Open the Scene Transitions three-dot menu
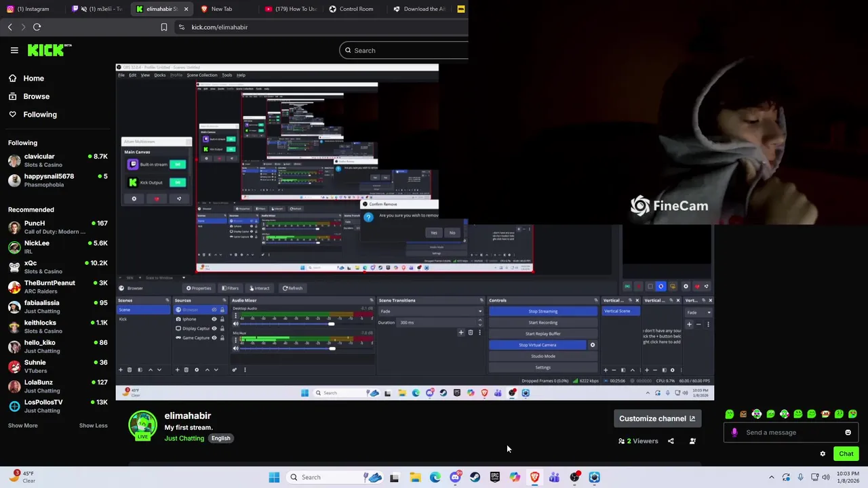Viewport: 868px width, 488px height. (479, 332)
